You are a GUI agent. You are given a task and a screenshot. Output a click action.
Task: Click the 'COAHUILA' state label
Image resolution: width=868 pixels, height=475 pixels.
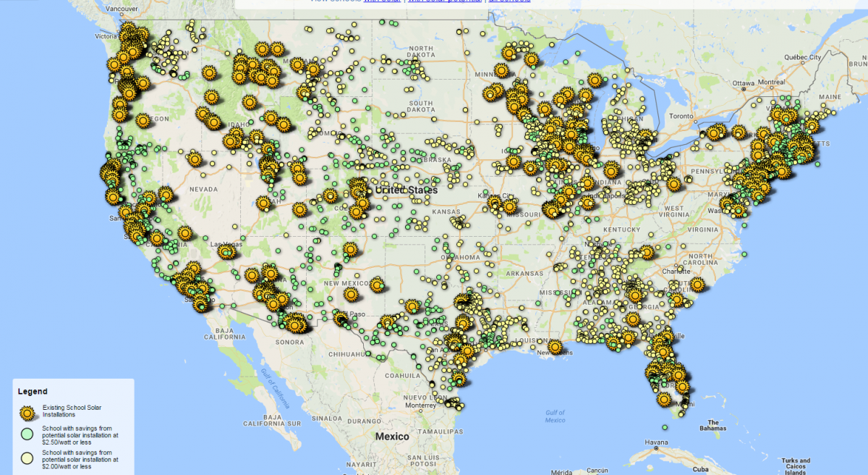[x=404, y=375]
